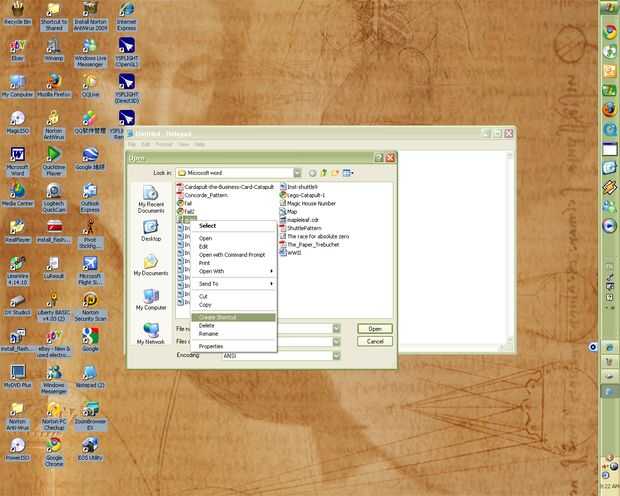Open My Computer in the places bar
The height and width of the screenshot is (496, 620).
tap(151, 300)
